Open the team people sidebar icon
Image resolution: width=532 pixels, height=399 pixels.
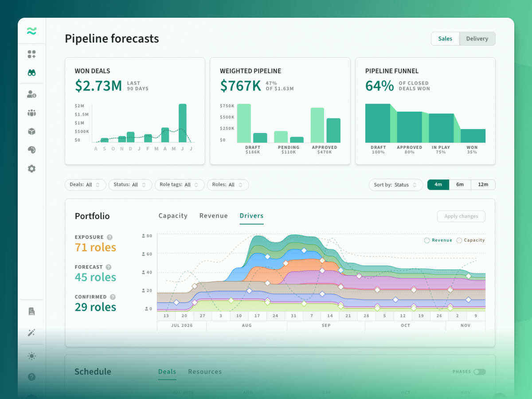click(31, 113)
